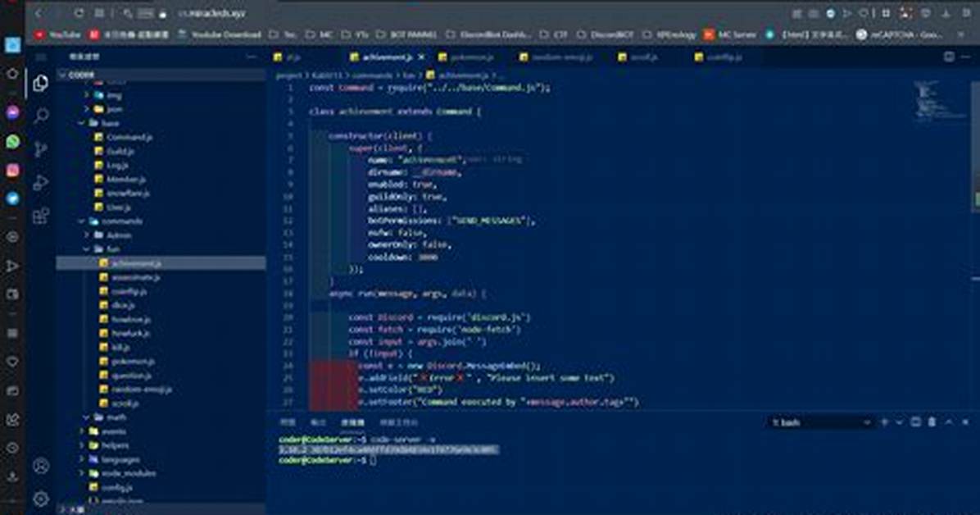Split the terminal panel
980x515 pixels.
click(915, 422)
